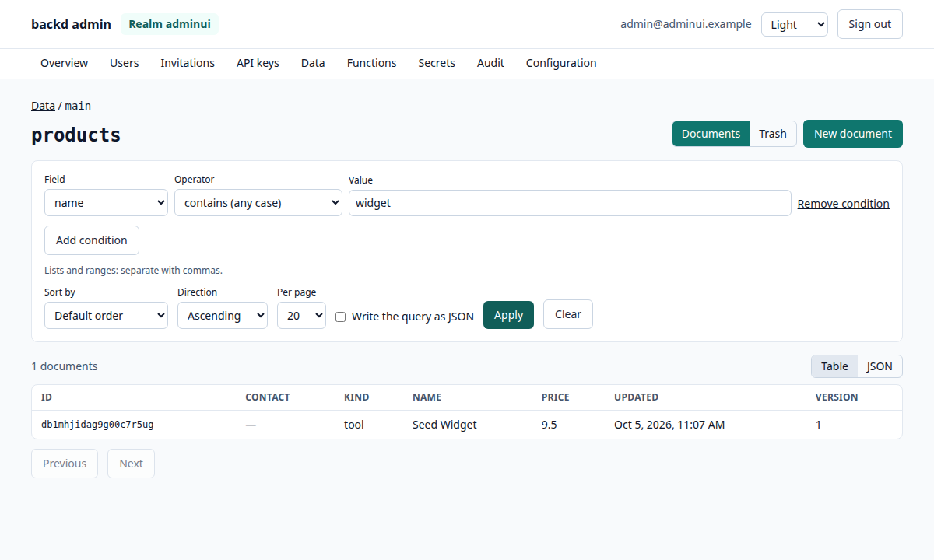This screenshot has height=560, width=934.
Task: Toggle the 'Write the query as JSON' checkbox
Action: (340, 317)
